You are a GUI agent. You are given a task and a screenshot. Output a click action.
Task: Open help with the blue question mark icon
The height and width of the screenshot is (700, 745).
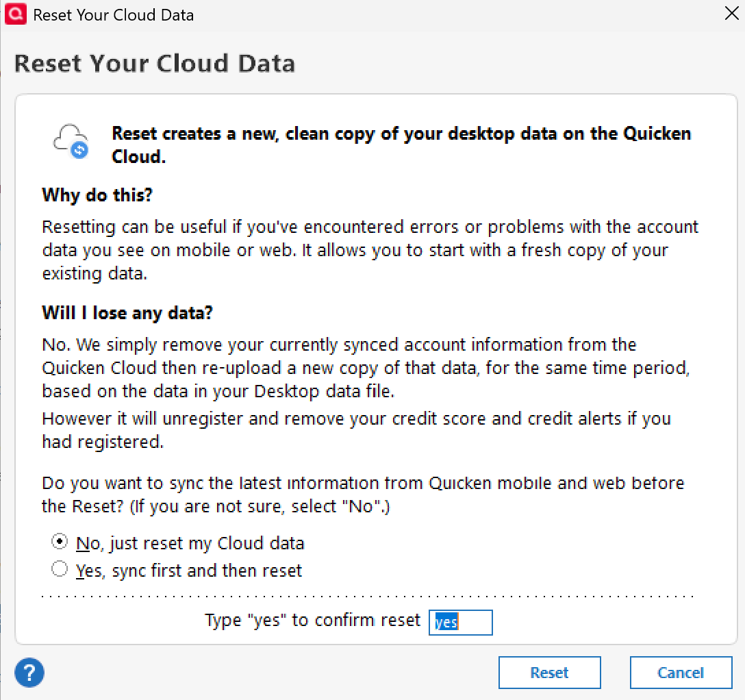(x=29, y=673)
